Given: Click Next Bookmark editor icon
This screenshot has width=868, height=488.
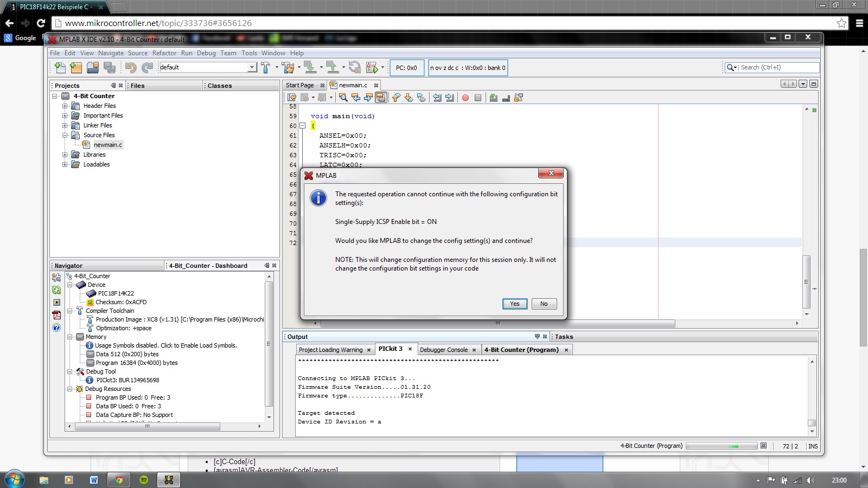Looking at the screenshot, I should click(409, 98).
